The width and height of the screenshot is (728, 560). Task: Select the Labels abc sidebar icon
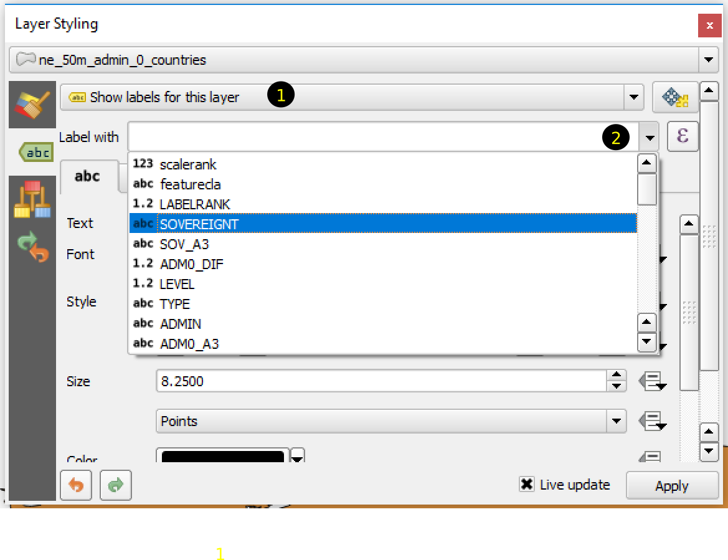click(34, 152)
